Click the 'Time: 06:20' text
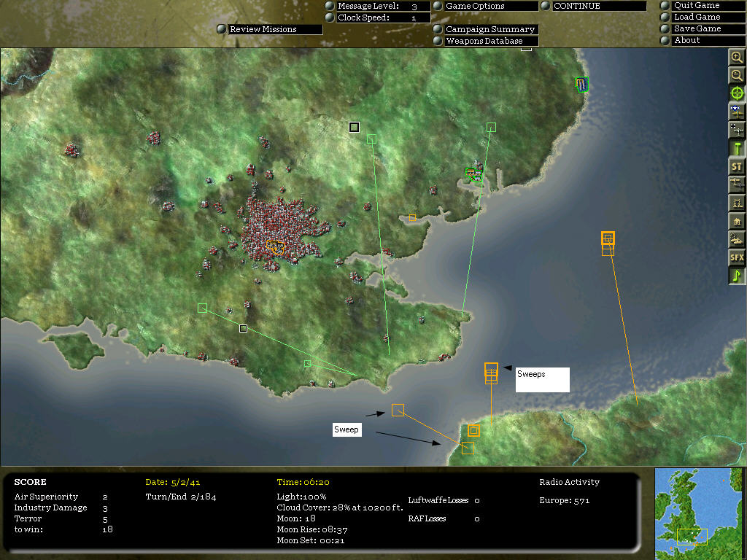 pyautogui.click(x=303, y=483)
